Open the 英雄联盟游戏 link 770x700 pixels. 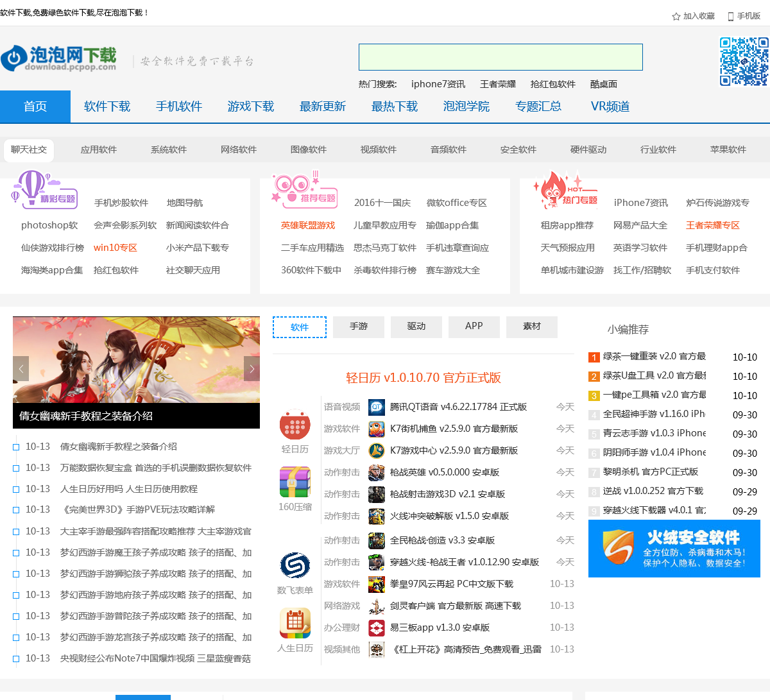tap(308, 225)
